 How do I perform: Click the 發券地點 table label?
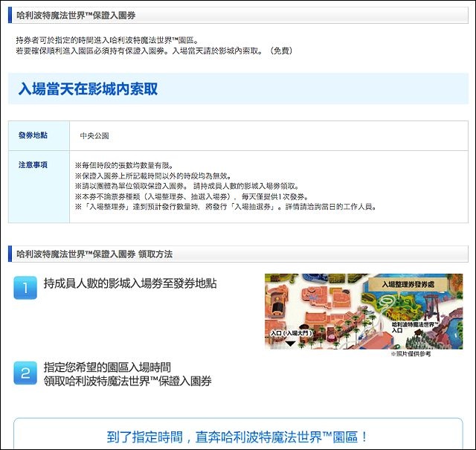coord(33,135)
